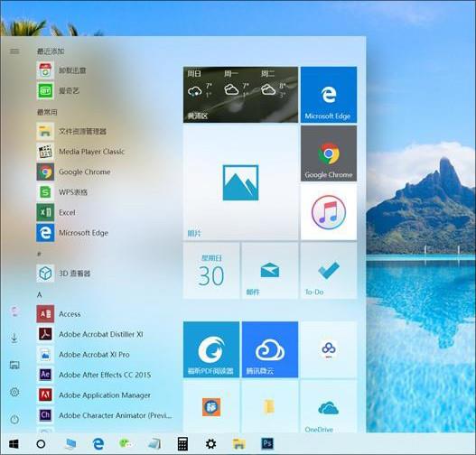
Task: Click the Microsoft Edge blue tile
Action: point(329,95)
